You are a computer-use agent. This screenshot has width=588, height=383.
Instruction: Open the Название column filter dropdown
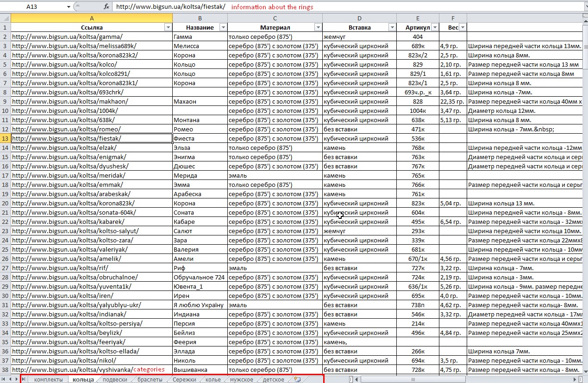pyautogui.click(x=223, y=27)
